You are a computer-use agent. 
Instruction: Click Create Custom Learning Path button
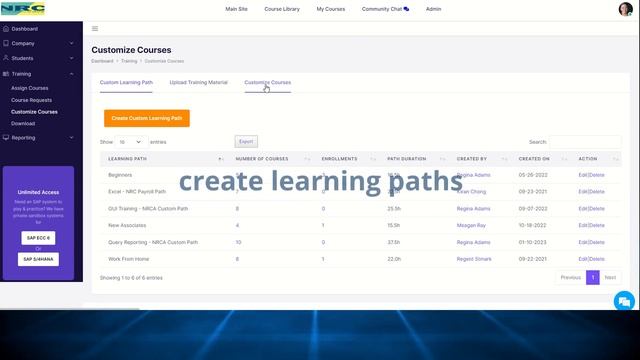(147, 118)
